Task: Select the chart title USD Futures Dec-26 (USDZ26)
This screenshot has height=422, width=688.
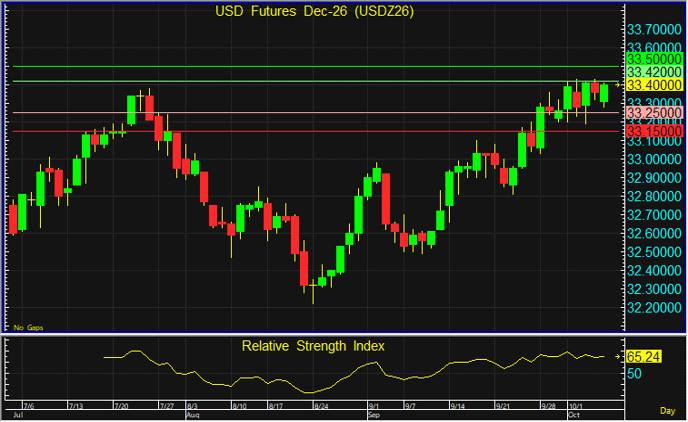Action: (x=314, y=11)
